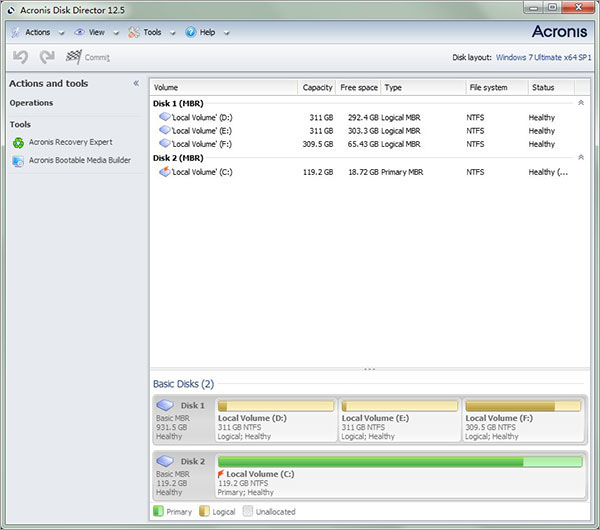Click the Primary legend green icon
Image resolution: width=600 pixels, height=530 pixels.
point(158,511)
